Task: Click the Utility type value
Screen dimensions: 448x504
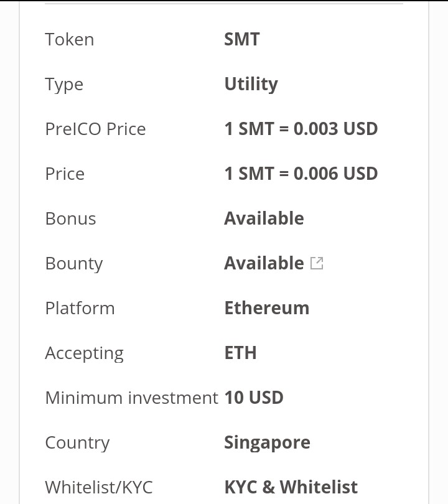Action: [x=251, y=84]
